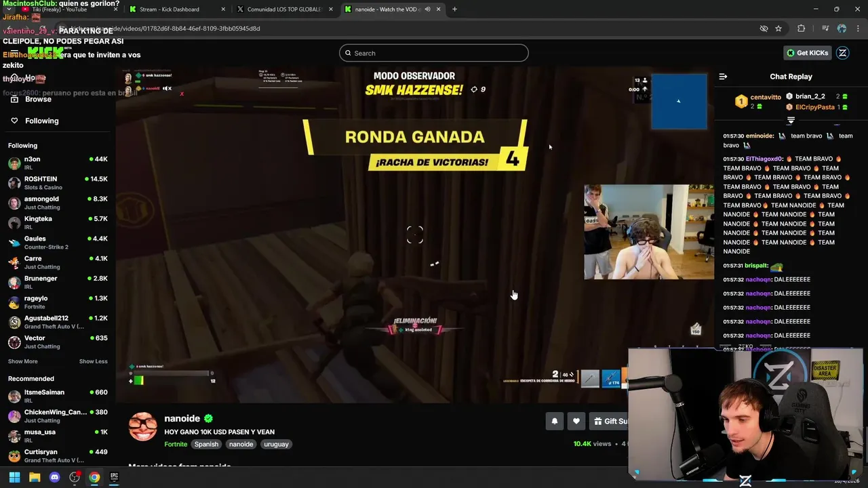This screenshot has width=868, height=488.
Task: Bookmark this page with star icon
Action: (778, 28)
